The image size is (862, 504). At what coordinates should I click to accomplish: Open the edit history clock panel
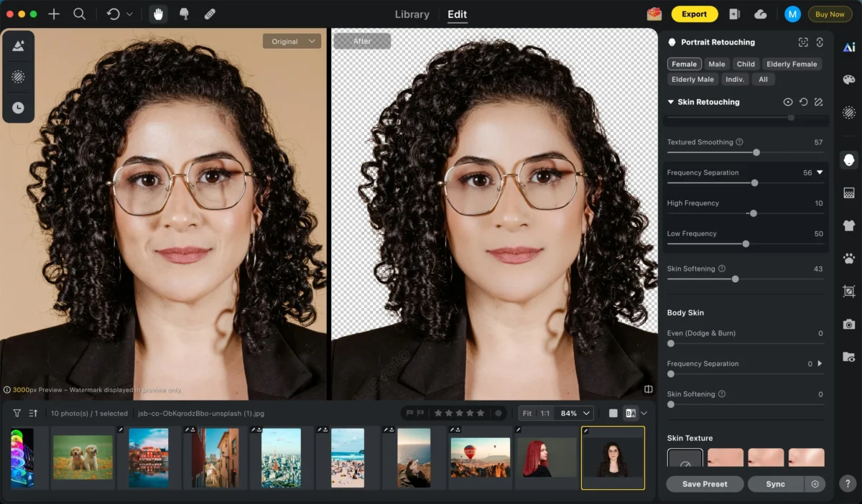[18, 108]
